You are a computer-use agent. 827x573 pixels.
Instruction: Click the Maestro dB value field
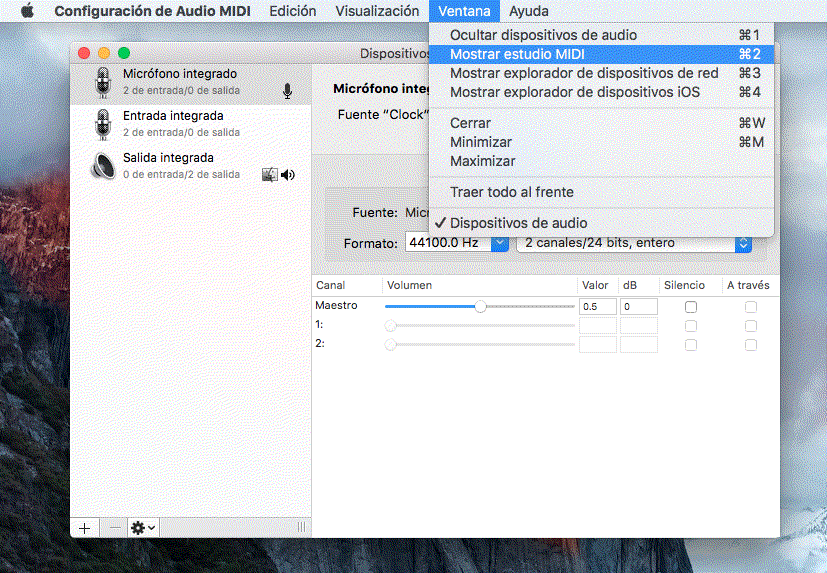pyautogui.click(x=638, y=307)
